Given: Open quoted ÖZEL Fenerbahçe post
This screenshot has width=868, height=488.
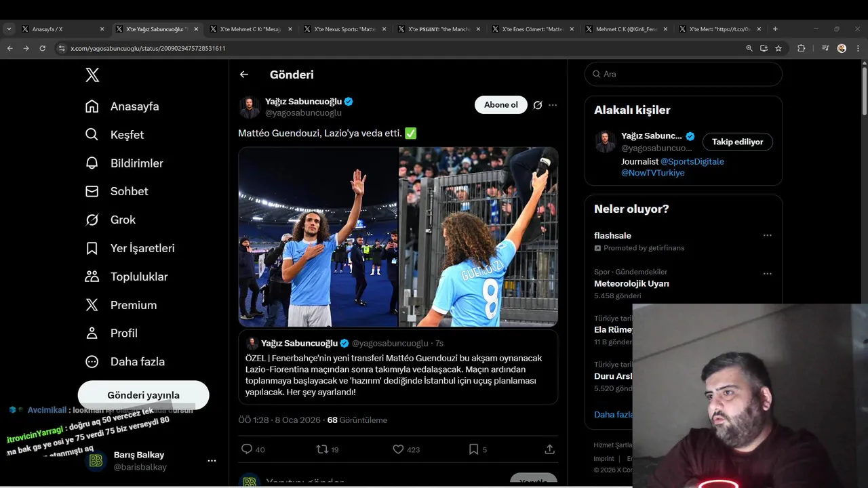Looking at the screenshot, I should (x=398, y=367).
